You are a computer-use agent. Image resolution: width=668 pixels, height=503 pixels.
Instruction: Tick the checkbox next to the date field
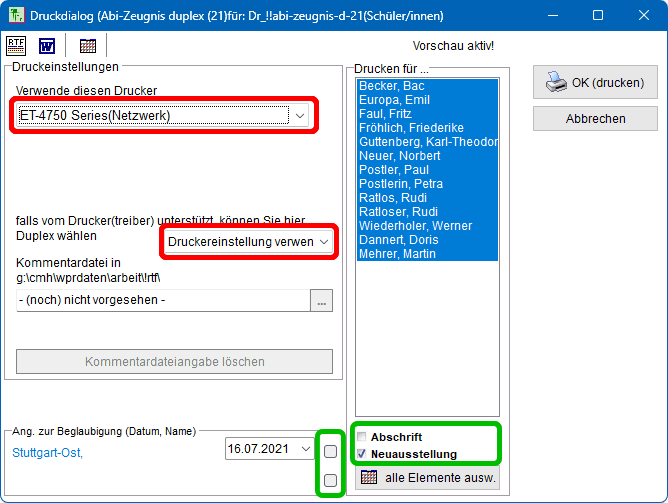330,452
